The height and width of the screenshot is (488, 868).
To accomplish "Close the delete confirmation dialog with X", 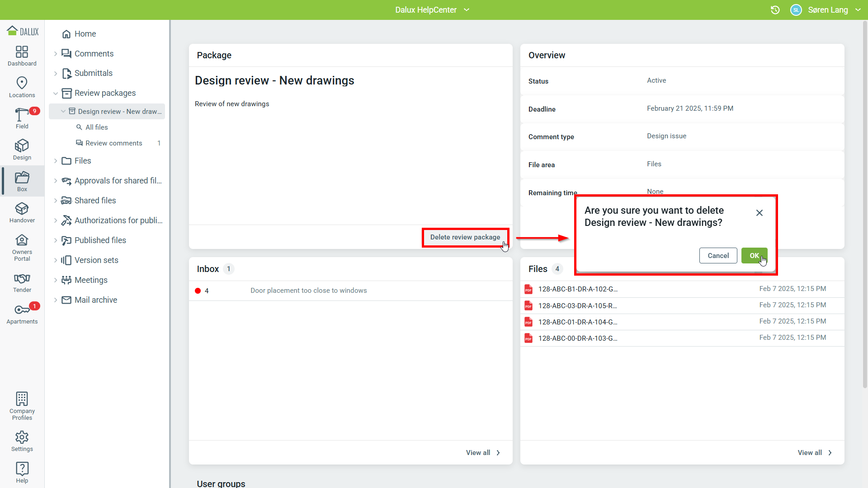I will (x=759, y=213).
